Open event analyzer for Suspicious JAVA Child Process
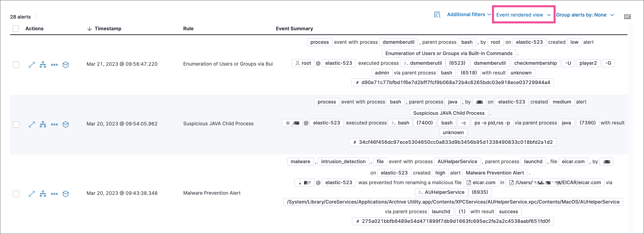Screen dimensions: 644x234 click(43, 124)
